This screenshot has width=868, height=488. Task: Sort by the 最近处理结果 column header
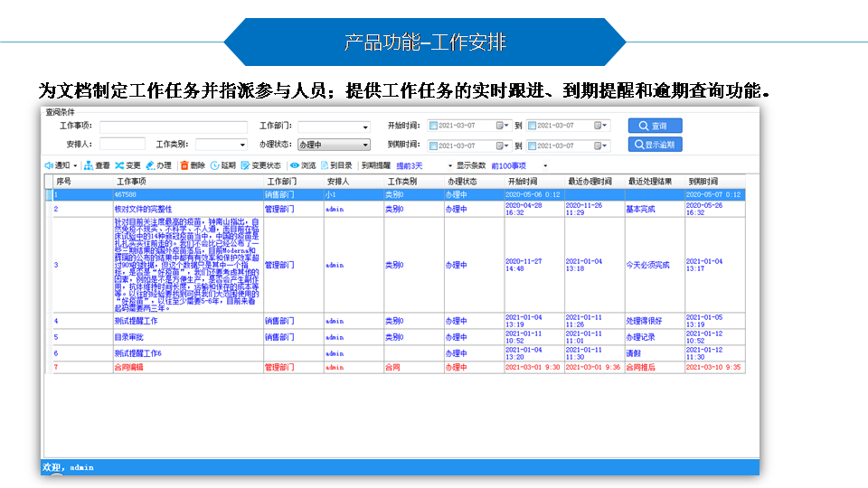coord(655,182)
